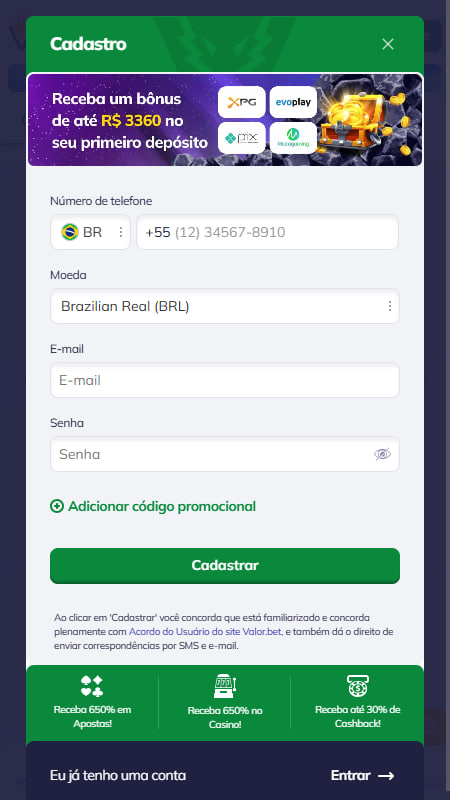Click the Brazil flag icon
450x800 pixels.
coord(69,232)
